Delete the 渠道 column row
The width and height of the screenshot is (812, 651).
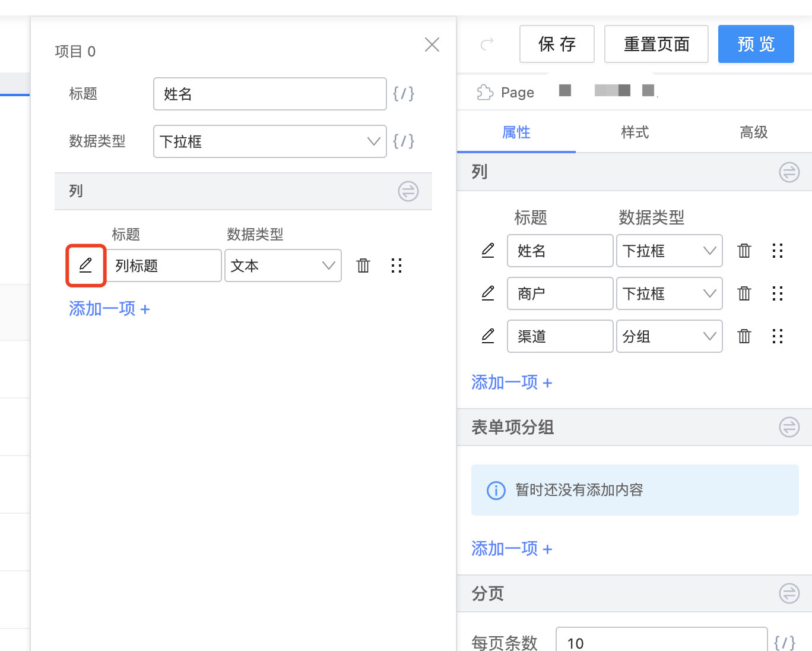coord(744,336)
